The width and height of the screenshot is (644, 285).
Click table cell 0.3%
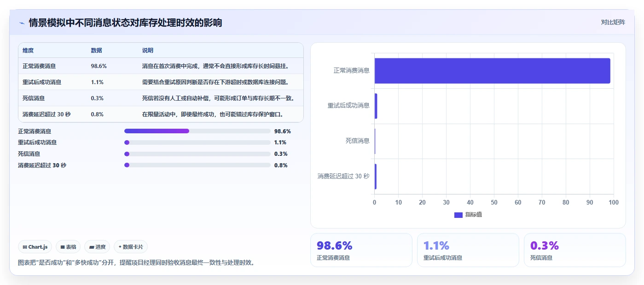[97, 98]
